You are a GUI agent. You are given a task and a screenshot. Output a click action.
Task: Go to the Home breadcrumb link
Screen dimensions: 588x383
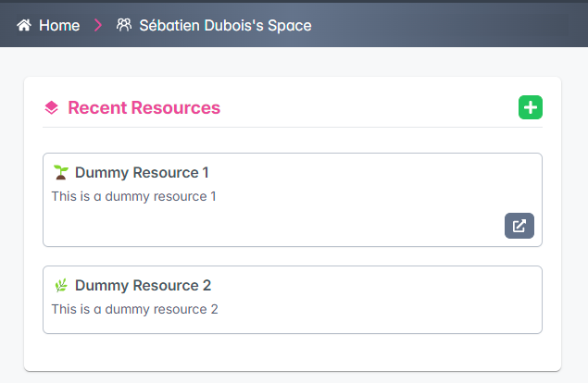pyautogui.click(x=59, y=26)
